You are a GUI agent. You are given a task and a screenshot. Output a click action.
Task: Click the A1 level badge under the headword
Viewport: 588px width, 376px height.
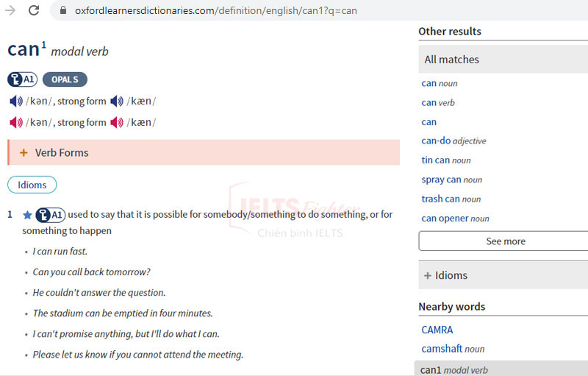[22, 79]
